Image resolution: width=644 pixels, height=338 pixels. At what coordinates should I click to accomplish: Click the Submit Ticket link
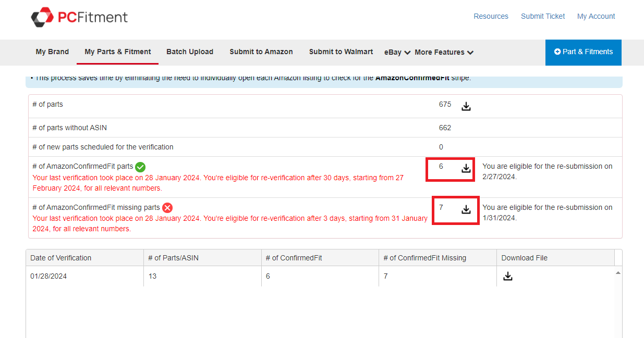pyautogui.click(x=542, y=16)
